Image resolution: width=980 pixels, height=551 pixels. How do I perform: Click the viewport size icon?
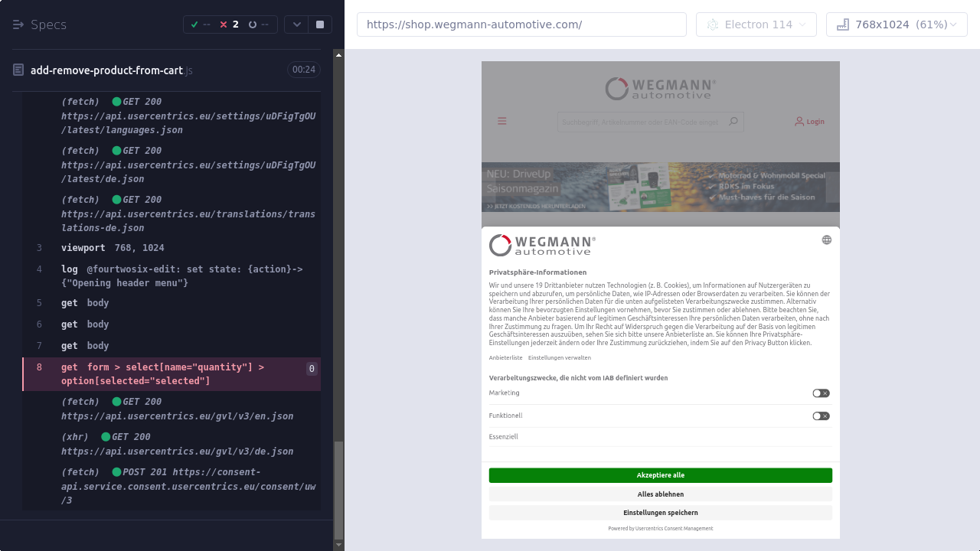tap(842, 24)
